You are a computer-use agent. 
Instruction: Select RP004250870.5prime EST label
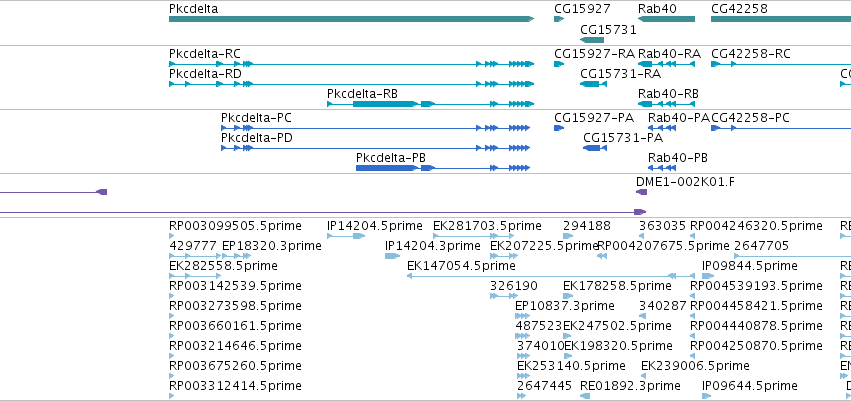tap(757, 346)
